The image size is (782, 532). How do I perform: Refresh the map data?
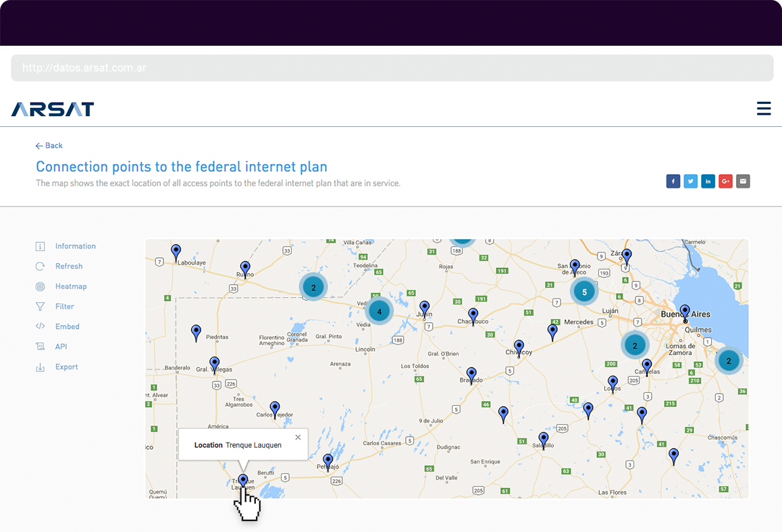(x=70, y=266)
